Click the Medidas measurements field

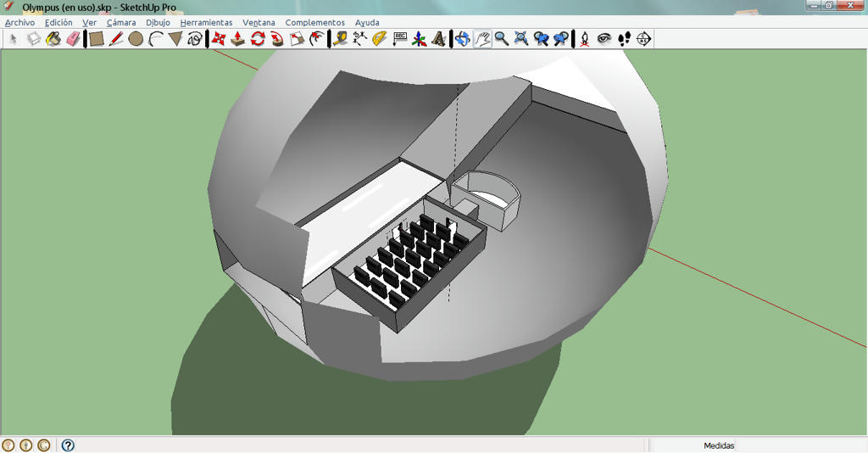coord(759,445)
